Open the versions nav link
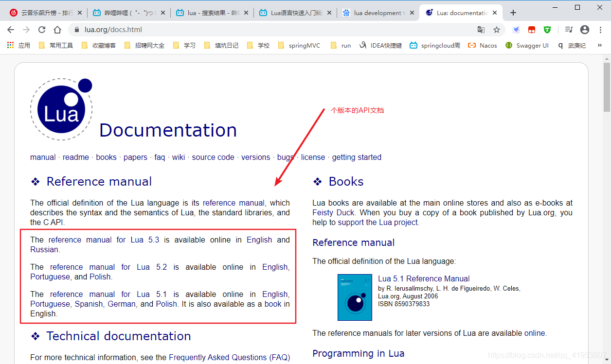Image resolution: width=611 pixels, height=364 pixels. click(256, 157)
